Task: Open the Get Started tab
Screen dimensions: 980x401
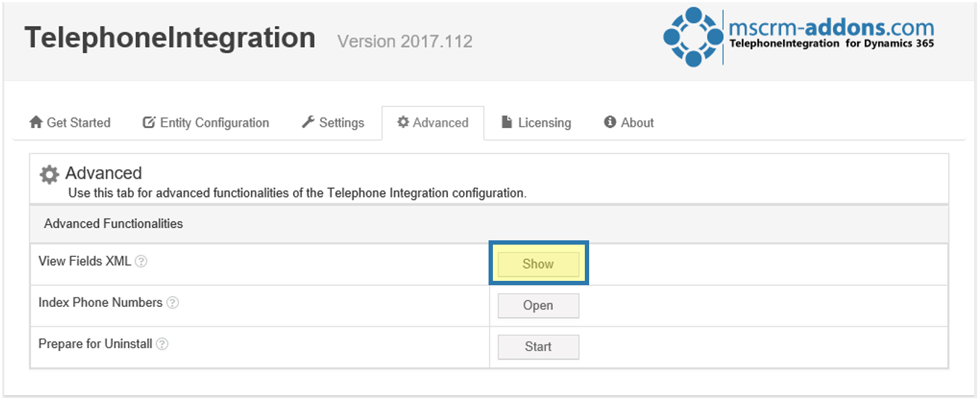Action: (x=70, y=123)
